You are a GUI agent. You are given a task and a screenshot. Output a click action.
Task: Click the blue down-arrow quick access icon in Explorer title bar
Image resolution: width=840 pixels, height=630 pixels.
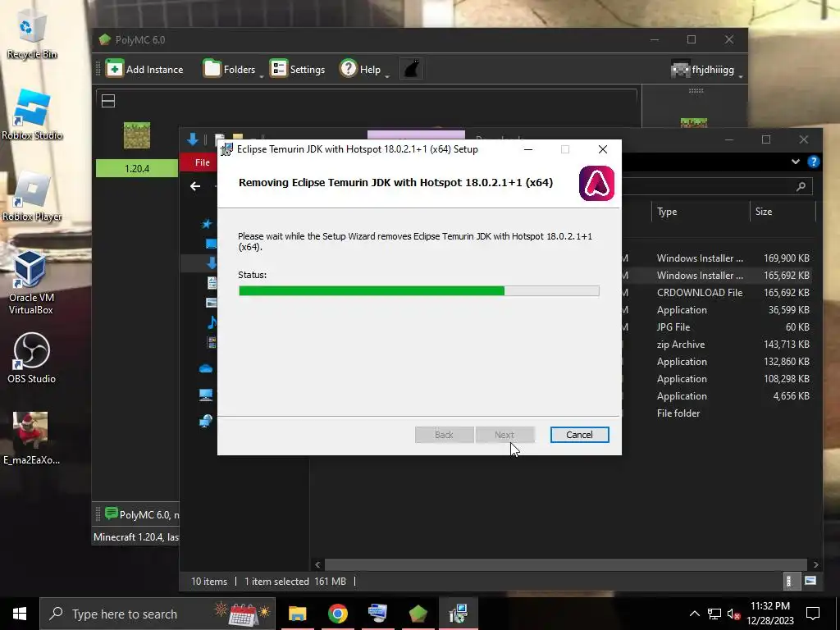pyautogui.click(x=192, y=139)
